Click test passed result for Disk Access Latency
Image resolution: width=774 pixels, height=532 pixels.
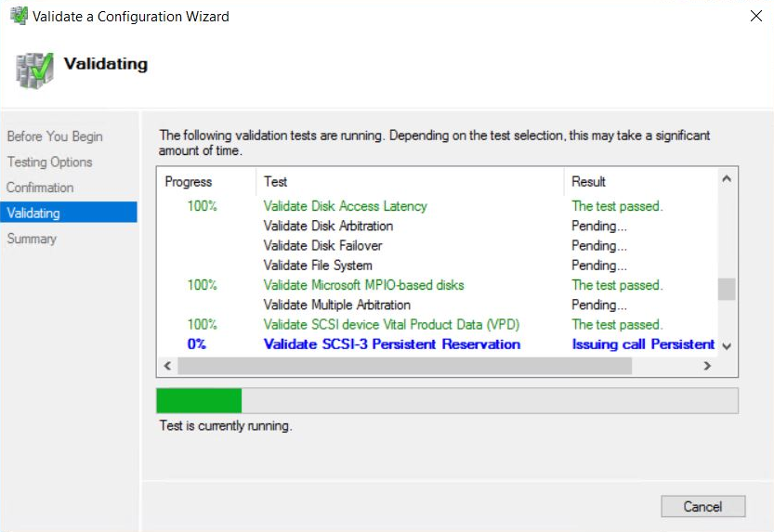point(617,206)
